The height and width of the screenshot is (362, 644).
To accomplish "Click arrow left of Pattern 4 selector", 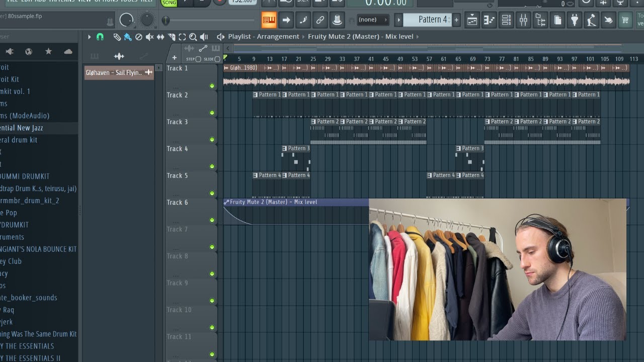I will pos(398,20).
